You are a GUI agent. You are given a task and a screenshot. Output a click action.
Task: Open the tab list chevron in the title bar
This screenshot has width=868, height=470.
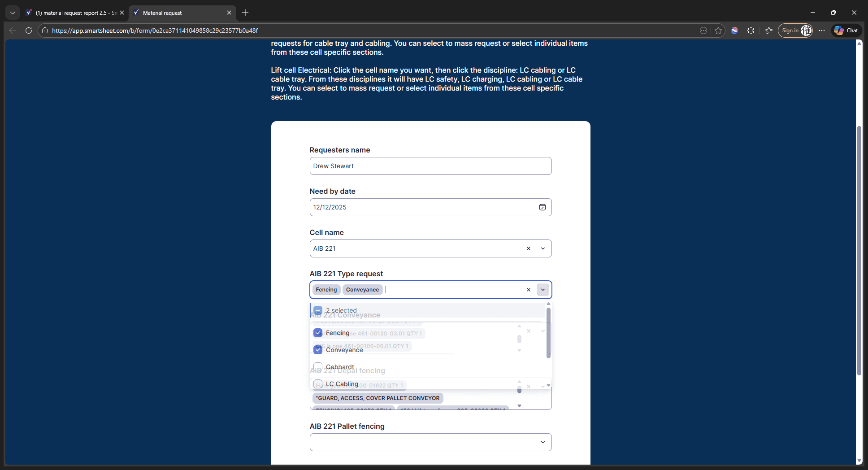coord(13,13)
